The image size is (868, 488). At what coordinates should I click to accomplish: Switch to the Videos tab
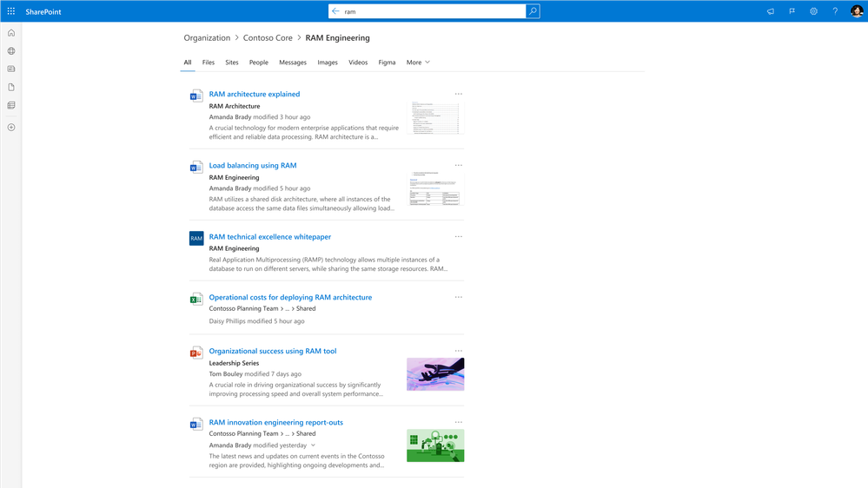[358, 63]
